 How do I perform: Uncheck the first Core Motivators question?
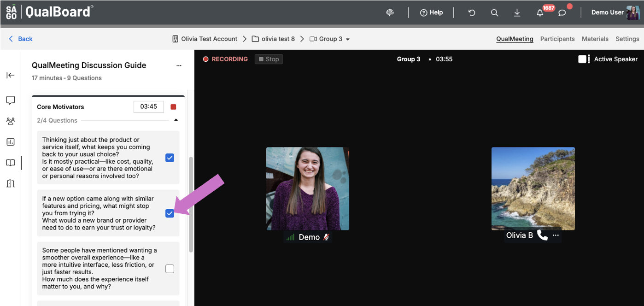170,158
